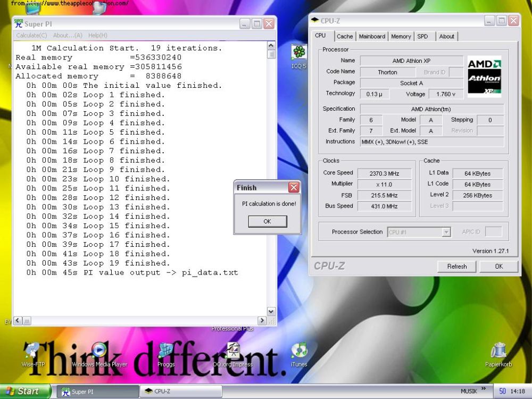Click 'Version 1.27.1' text in CPU-Z
The width and height of the screenshot is (532, 399).
click(491, 251)
